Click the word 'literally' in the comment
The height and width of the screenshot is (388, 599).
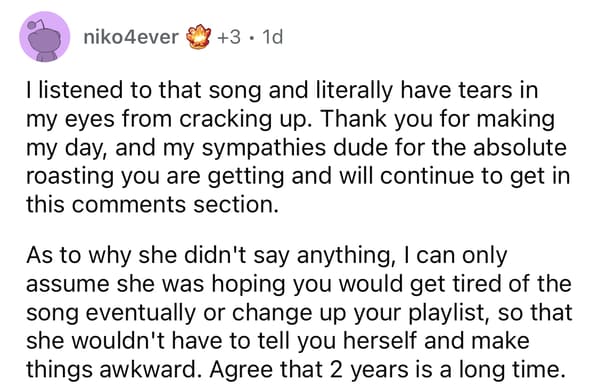[355, 92]
